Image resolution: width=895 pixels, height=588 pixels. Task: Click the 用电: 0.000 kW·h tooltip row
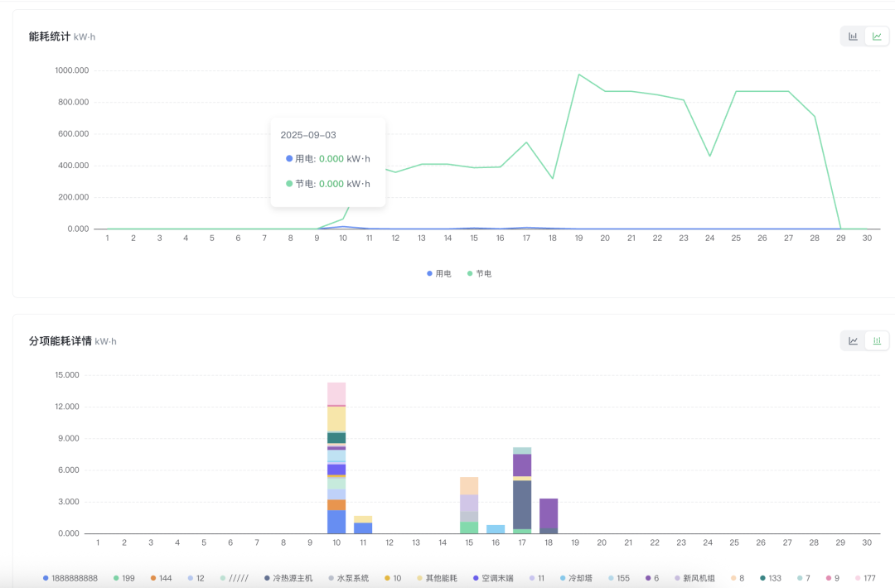[328, 159]
